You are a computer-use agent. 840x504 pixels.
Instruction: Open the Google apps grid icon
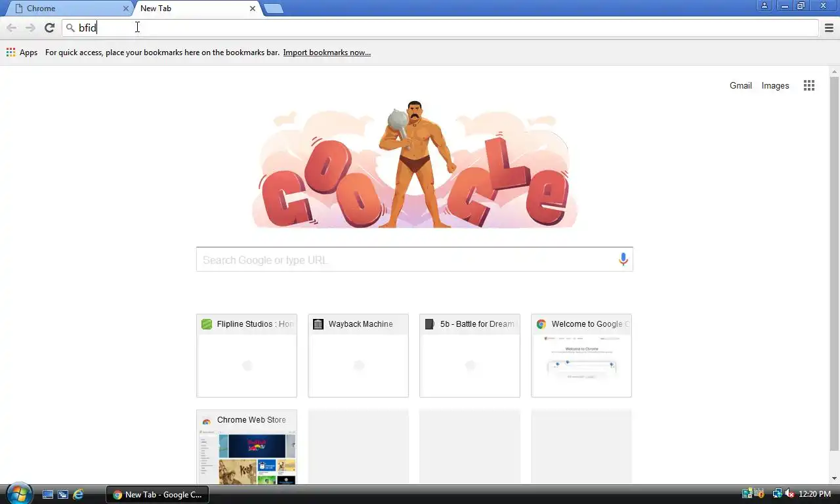[809, 85]
